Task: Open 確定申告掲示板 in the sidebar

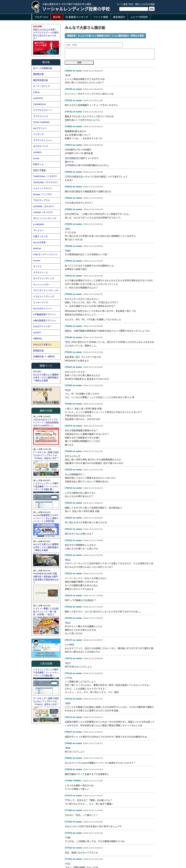Action: 46,80
